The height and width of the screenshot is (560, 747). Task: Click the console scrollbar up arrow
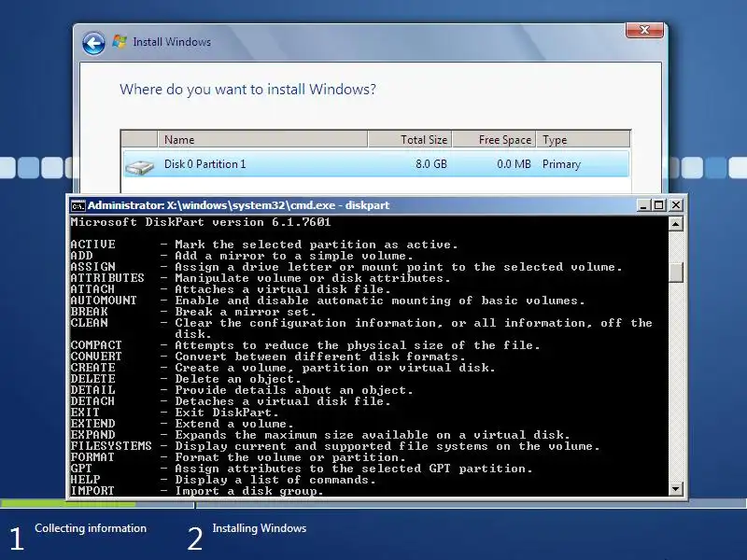[675, 223]
